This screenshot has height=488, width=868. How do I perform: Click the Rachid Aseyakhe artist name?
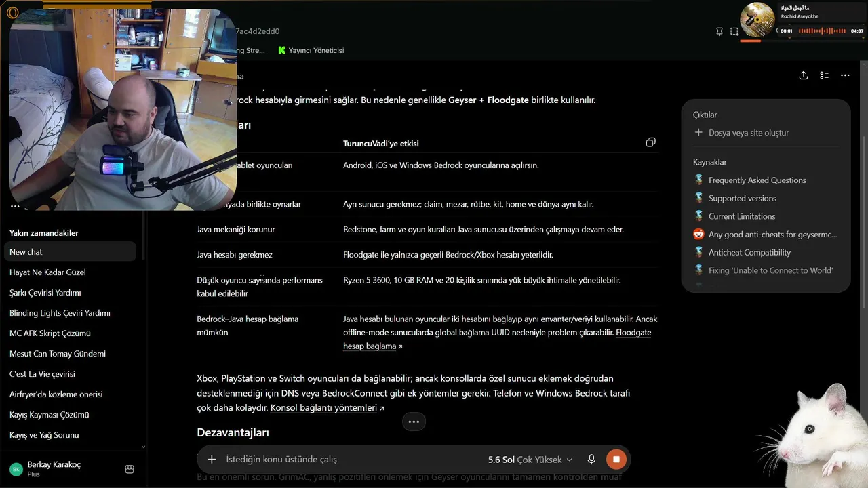click(x=800, y=16)
